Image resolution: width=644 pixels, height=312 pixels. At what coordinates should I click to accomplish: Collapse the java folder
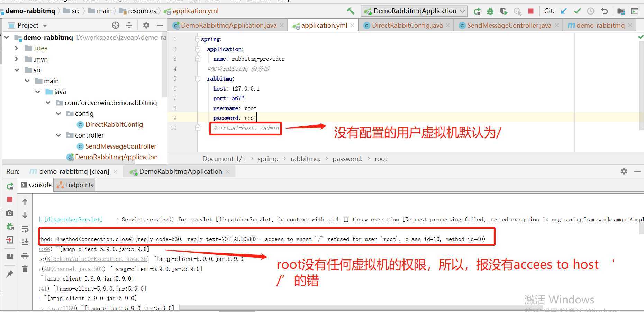38,92
